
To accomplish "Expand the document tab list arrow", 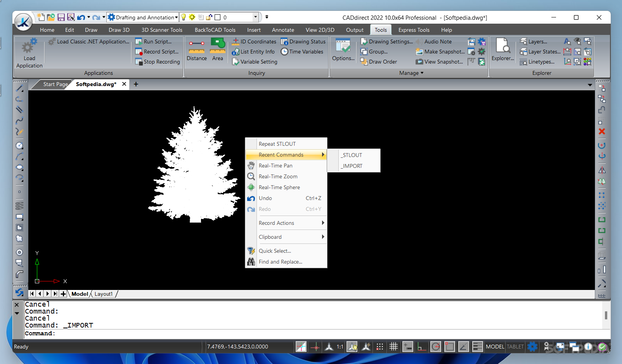I will 590,85.
